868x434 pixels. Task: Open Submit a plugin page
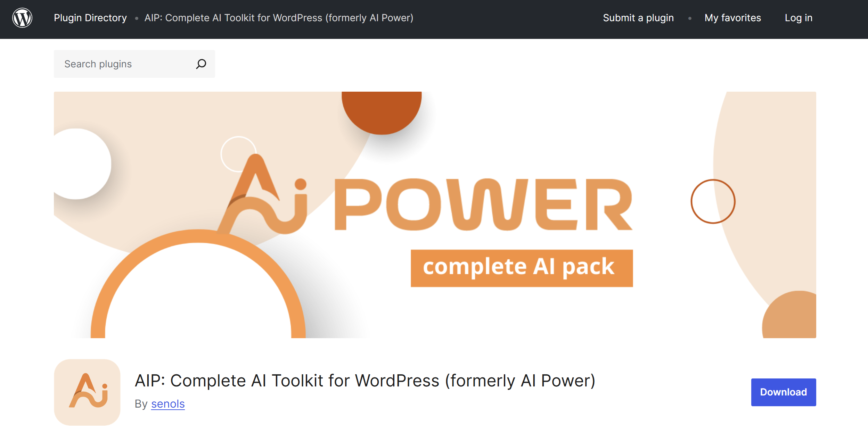(x=638, y=18)
